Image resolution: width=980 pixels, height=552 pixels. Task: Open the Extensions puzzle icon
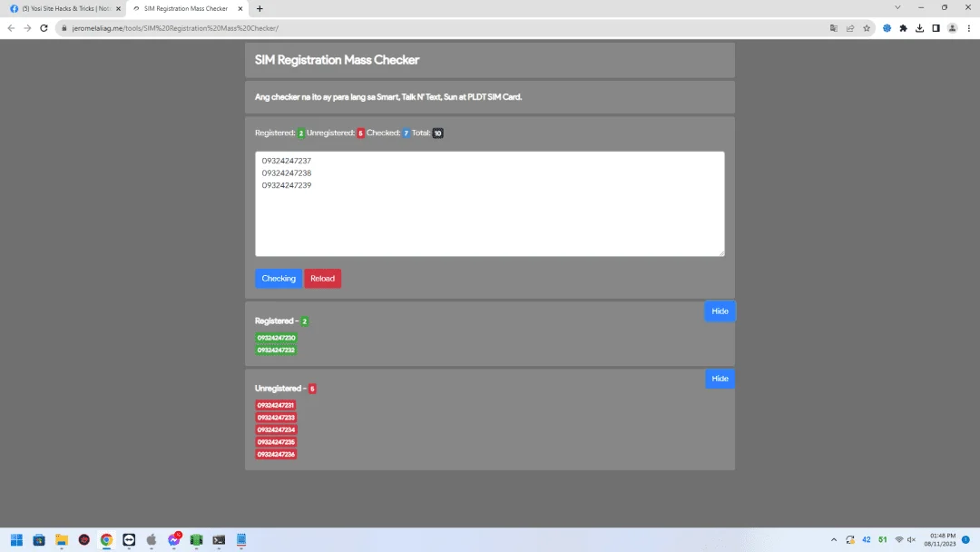point(903,28)
